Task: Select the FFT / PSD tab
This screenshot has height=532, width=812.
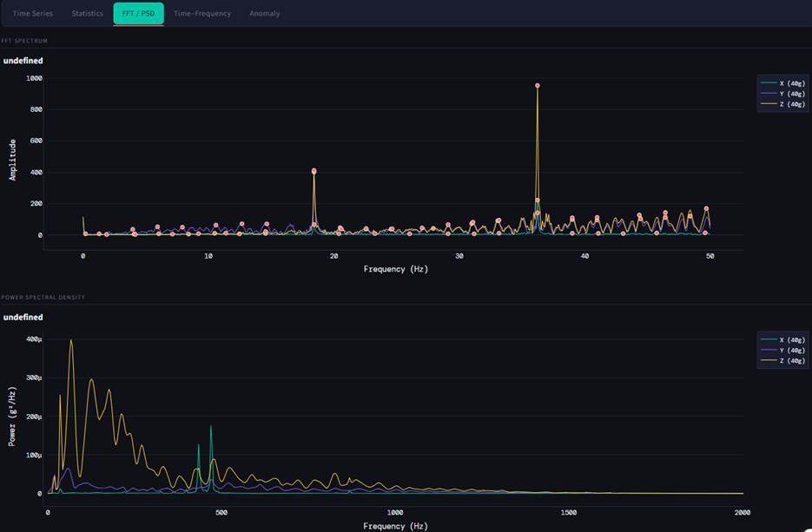Action: point(138,14)
